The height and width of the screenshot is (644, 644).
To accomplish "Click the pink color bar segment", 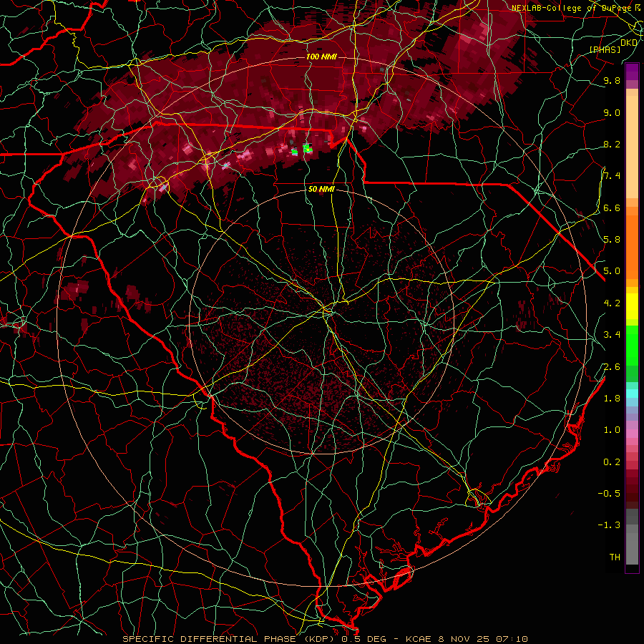I will 632,434.
